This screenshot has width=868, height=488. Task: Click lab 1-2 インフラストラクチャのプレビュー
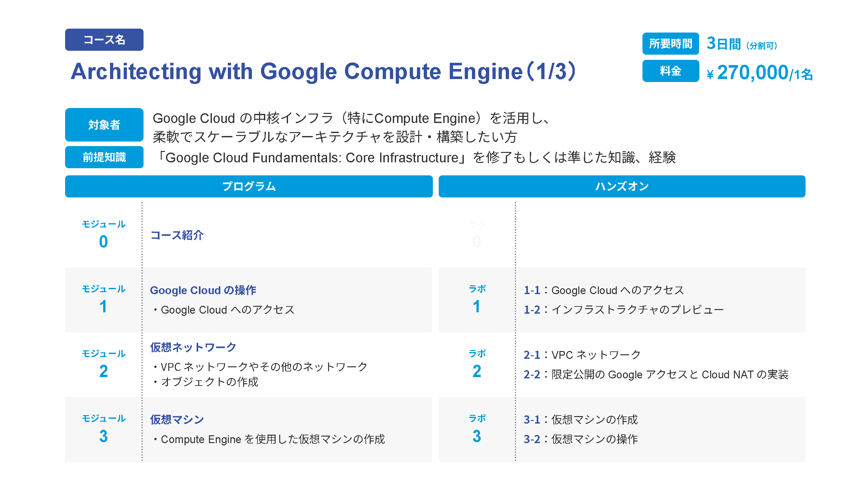coord(623,309)
